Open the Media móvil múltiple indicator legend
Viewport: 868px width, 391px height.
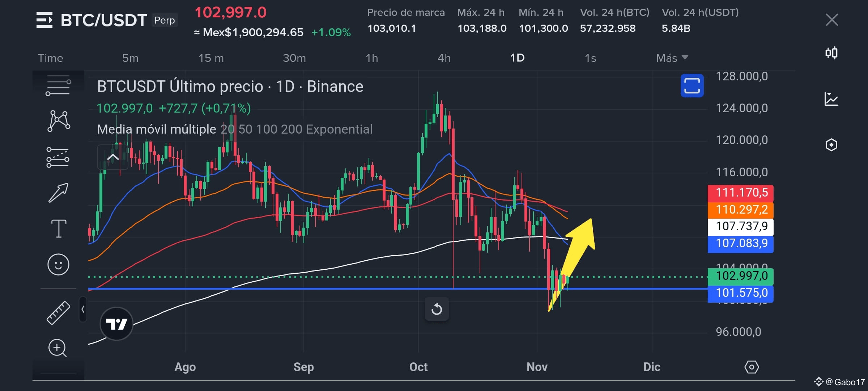235,129
